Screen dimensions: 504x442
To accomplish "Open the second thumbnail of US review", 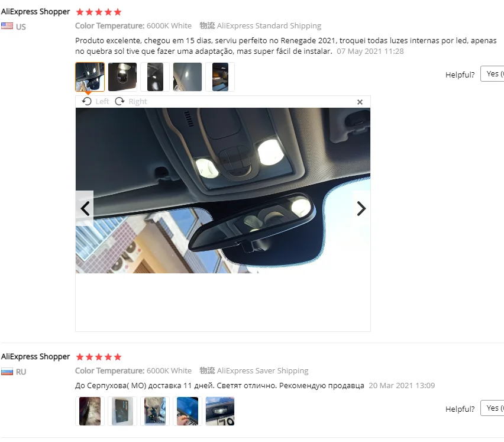I will click(122, 77).
